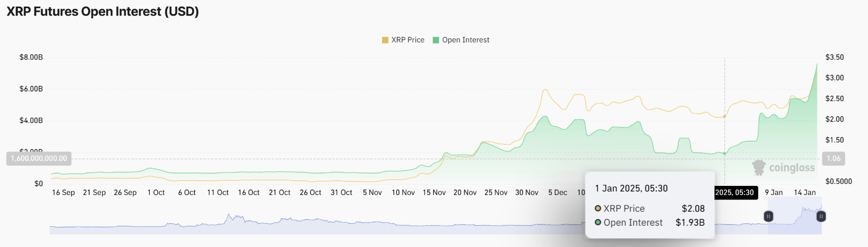Toggle the Open Interest series label
The width and height of the screenshot is (868, 247).
466,40
